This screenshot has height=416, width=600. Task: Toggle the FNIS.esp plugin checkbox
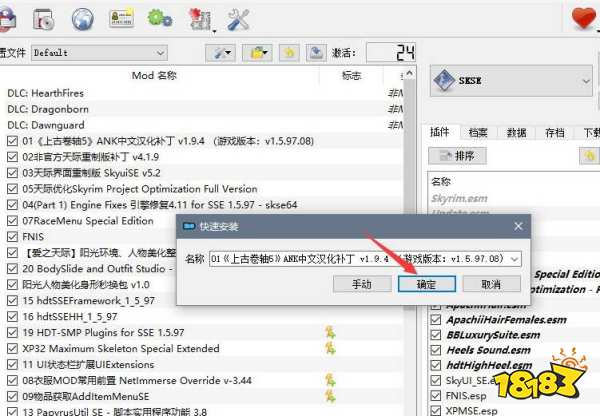tap(435, 395)
